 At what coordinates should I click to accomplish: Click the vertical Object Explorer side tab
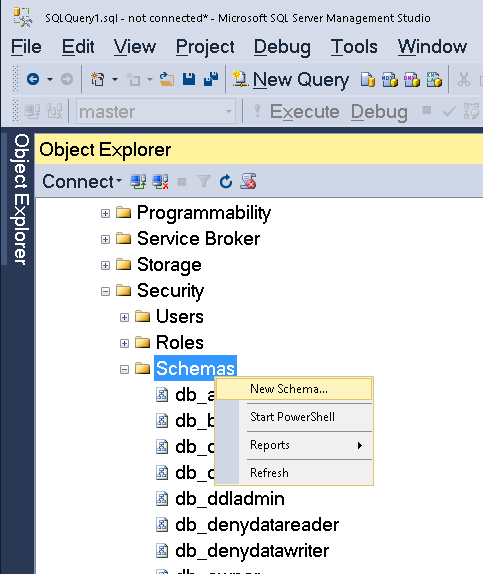coord(21,199)
